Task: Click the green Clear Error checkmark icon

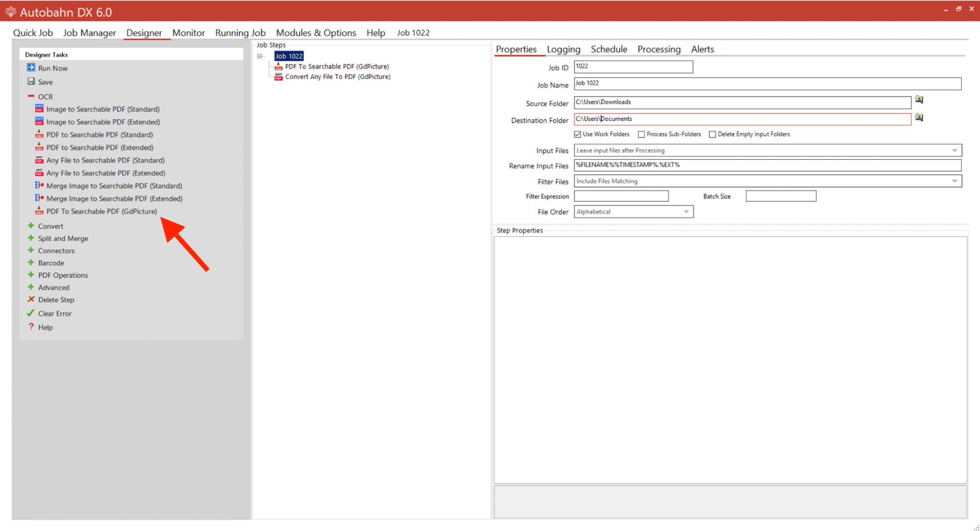Action: 31,313
